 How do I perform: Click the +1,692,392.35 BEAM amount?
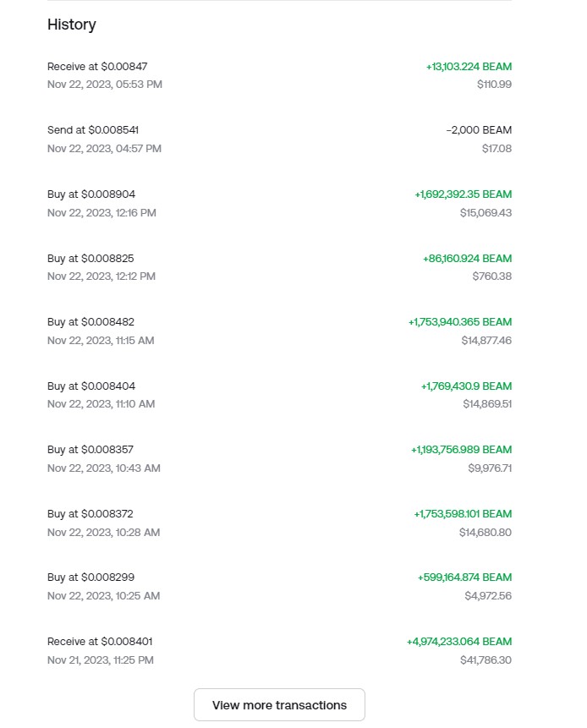click(x=463, y=194)
